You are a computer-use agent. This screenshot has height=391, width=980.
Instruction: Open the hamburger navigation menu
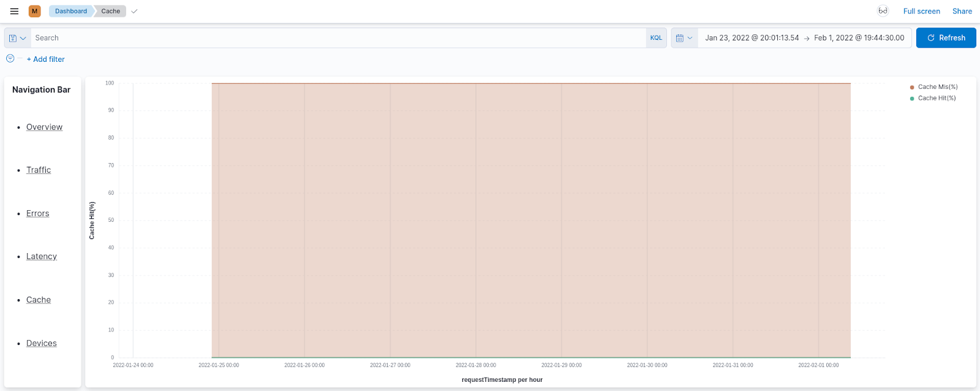(x=14, y=11)
